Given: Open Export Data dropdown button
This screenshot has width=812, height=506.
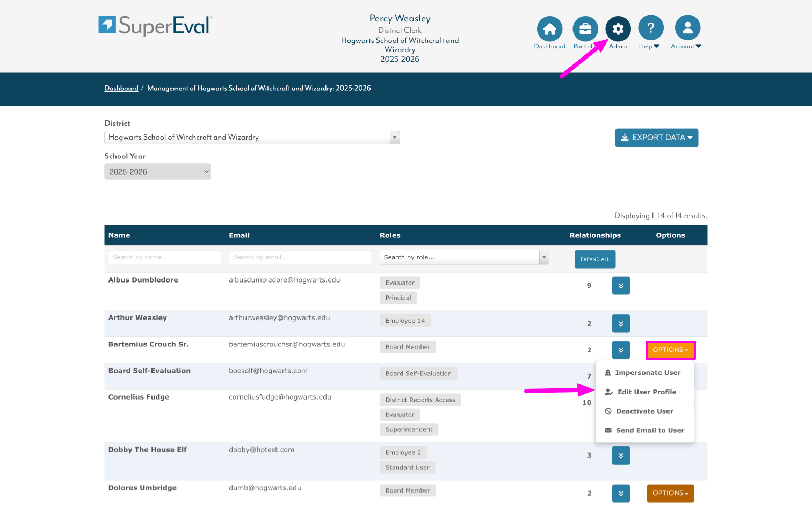Looking at the screenshot, I should coord(656,138).
